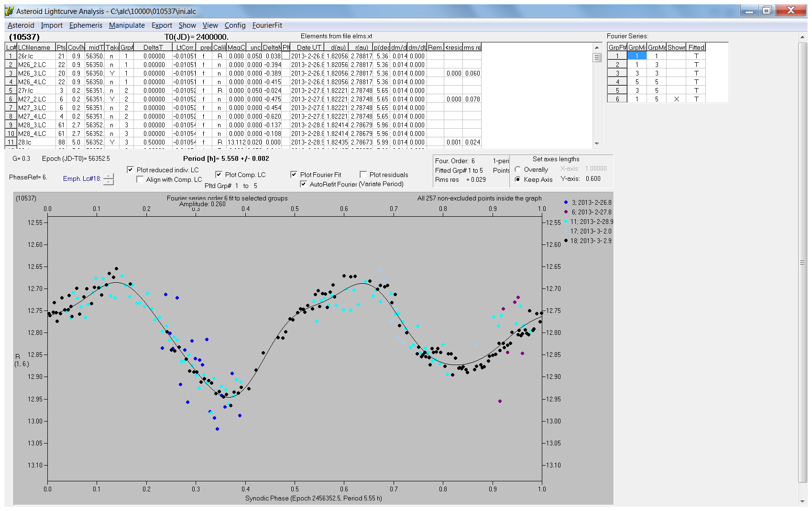812x511 pixels.
Task: Click main window scroll-up arrow
Action: click(802, 37)
